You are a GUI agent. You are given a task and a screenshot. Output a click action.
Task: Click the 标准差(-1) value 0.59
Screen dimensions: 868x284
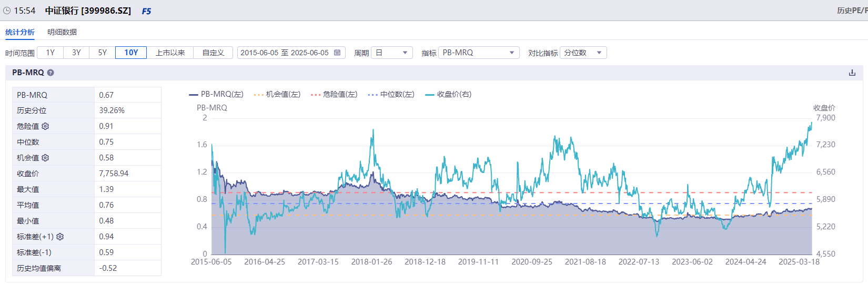(106, 252)
